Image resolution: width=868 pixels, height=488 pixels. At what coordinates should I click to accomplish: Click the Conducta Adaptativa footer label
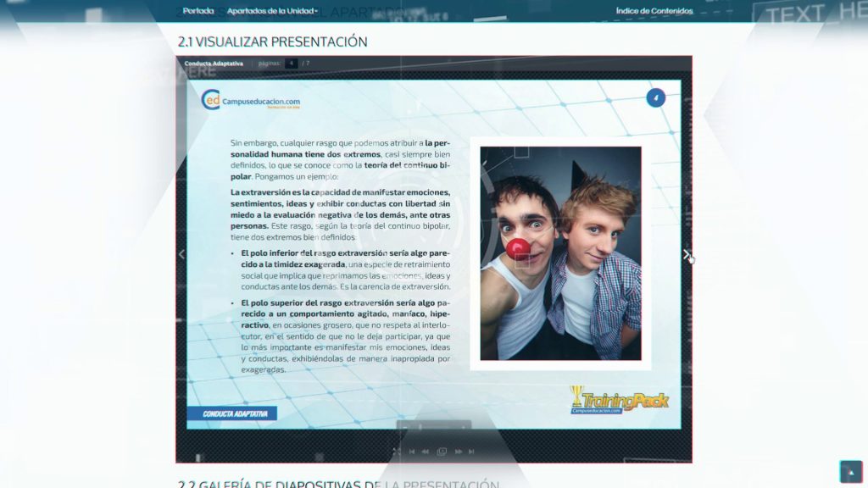(235, 414)
